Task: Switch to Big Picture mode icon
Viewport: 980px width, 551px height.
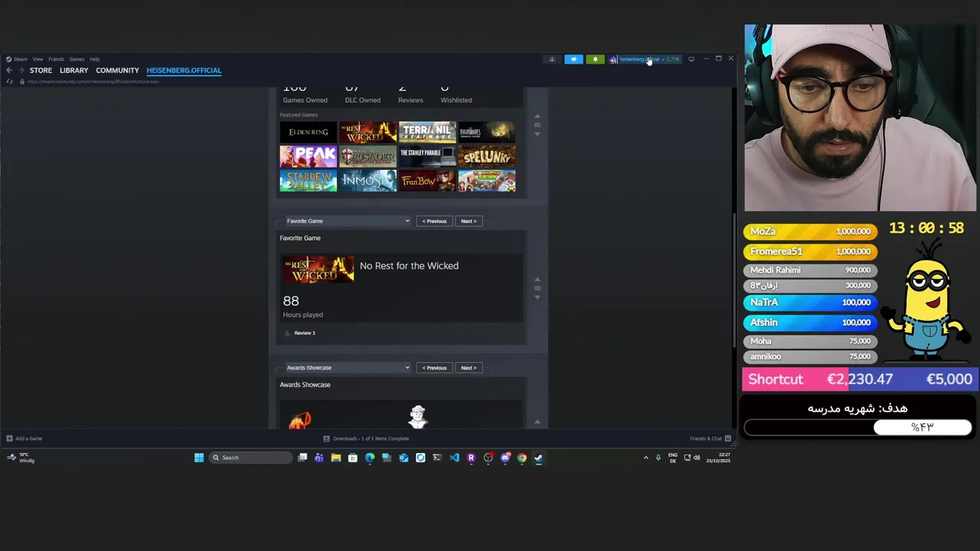Action: tap(691, 59)
